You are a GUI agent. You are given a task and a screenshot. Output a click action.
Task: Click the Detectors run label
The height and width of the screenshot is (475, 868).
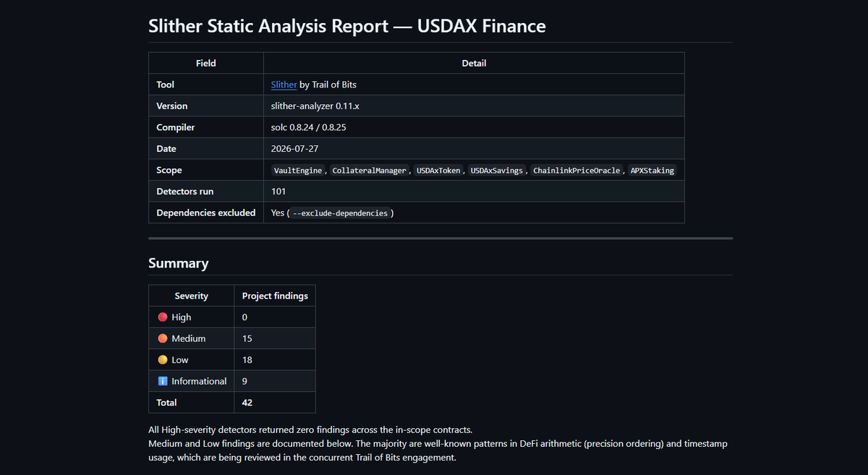tap(185, 192)
